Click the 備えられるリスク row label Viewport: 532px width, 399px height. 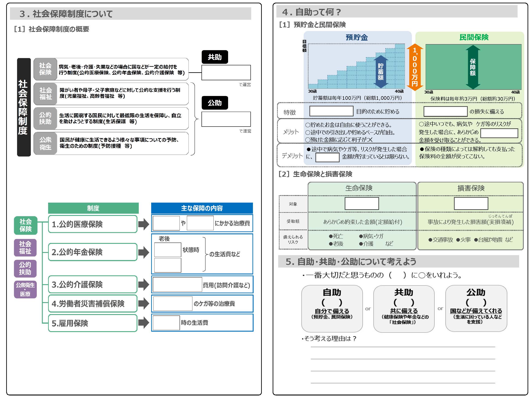pos(293,240)
